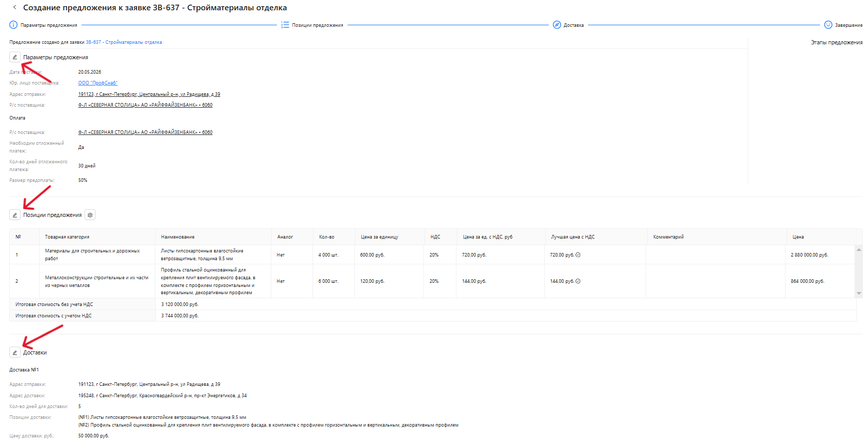Screen dimensions: 868x441
Task: Open request link ЗВ-637 - Стройматериалы отделка
Action: [x=124, y=42]
